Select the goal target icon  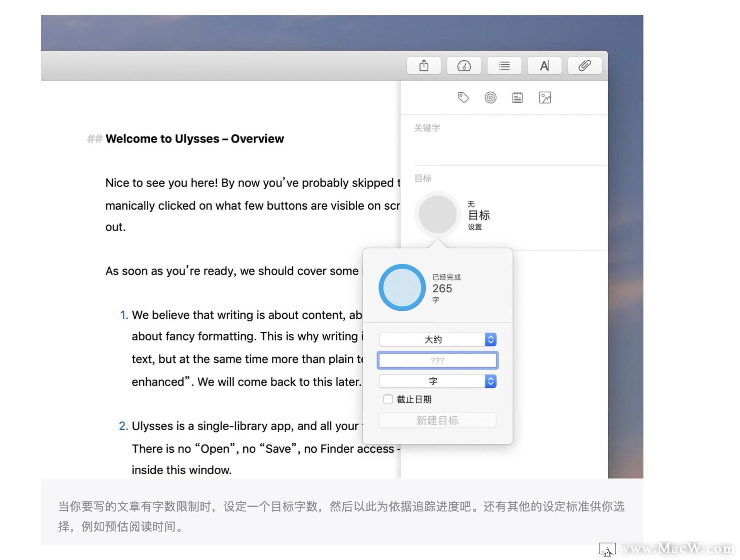491,98
